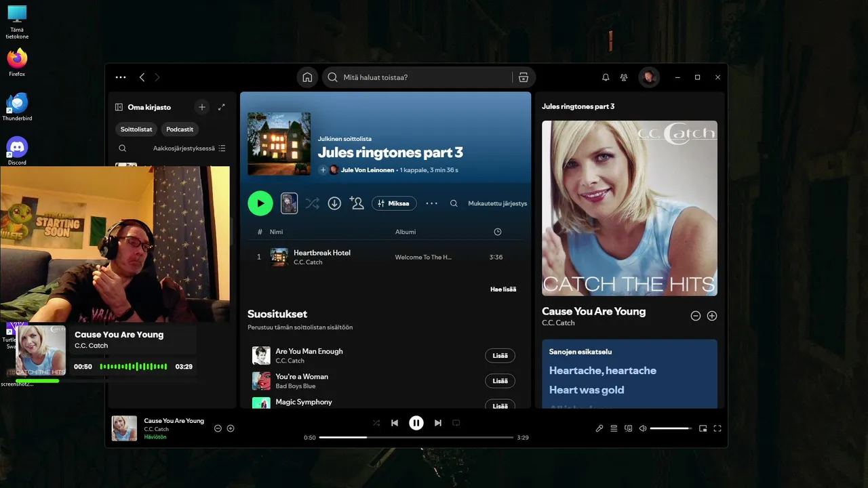The image size is (868, 488).
Task: Adjust the volume slider
Action: click(670, 428)
